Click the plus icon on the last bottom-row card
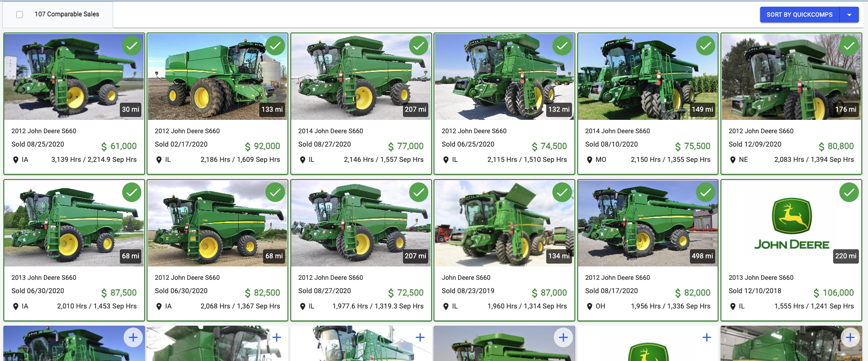The image size is (868, 361). 850,338
